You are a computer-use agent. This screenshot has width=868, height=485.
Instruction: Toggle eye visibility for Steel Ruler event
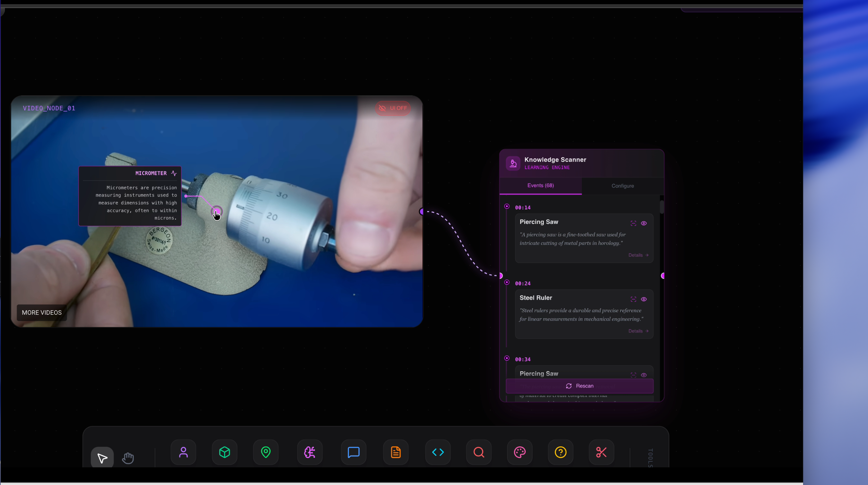pos(643,299)
